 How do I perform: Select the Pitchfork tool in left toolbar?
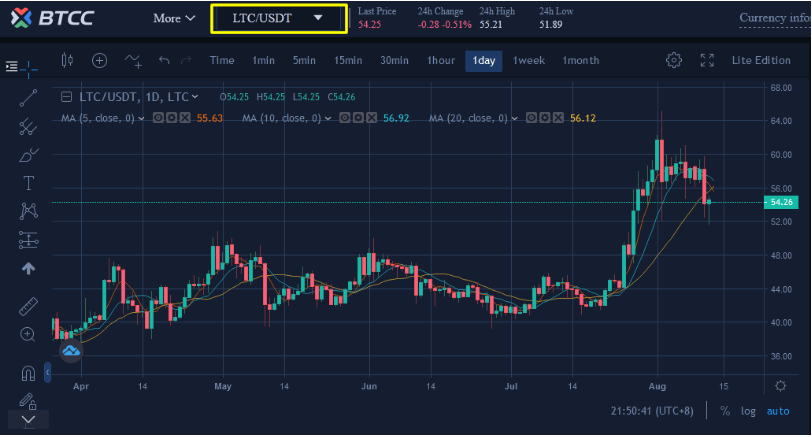pyautogui.click(x=28, y=126)
